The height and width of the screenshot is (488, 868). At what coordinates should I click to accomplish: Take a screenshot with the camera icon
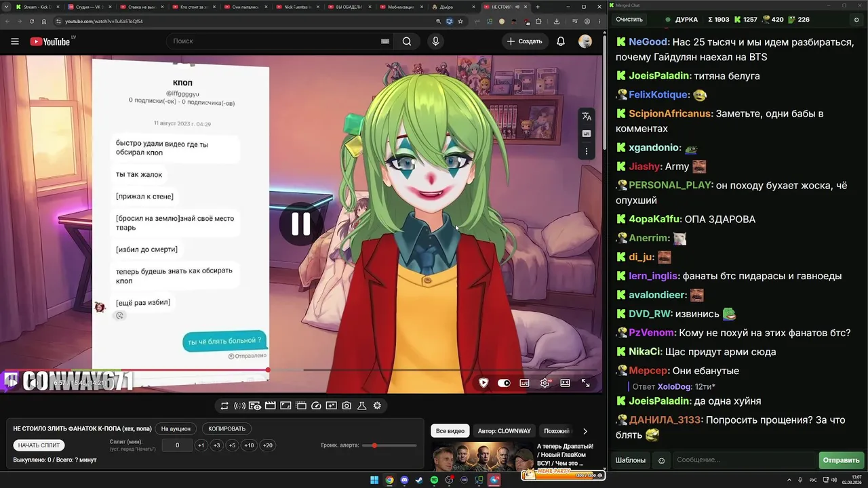point(347,406)
